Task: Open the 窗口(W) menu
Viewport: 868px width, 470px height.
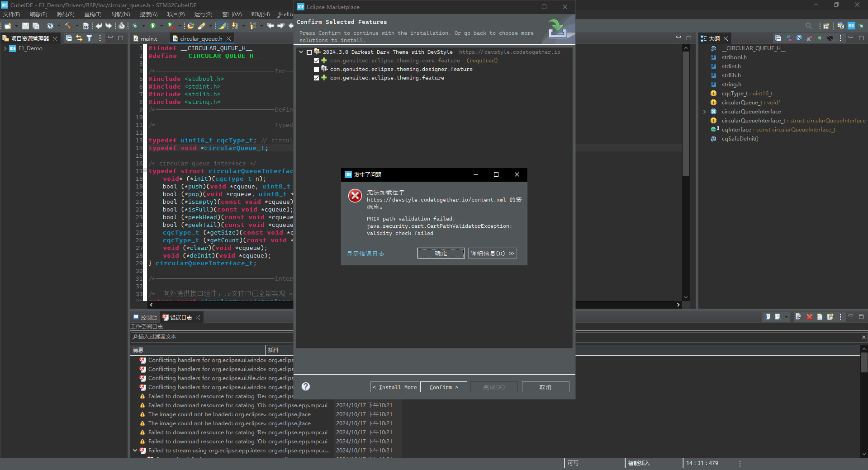Action: point(232,14)
